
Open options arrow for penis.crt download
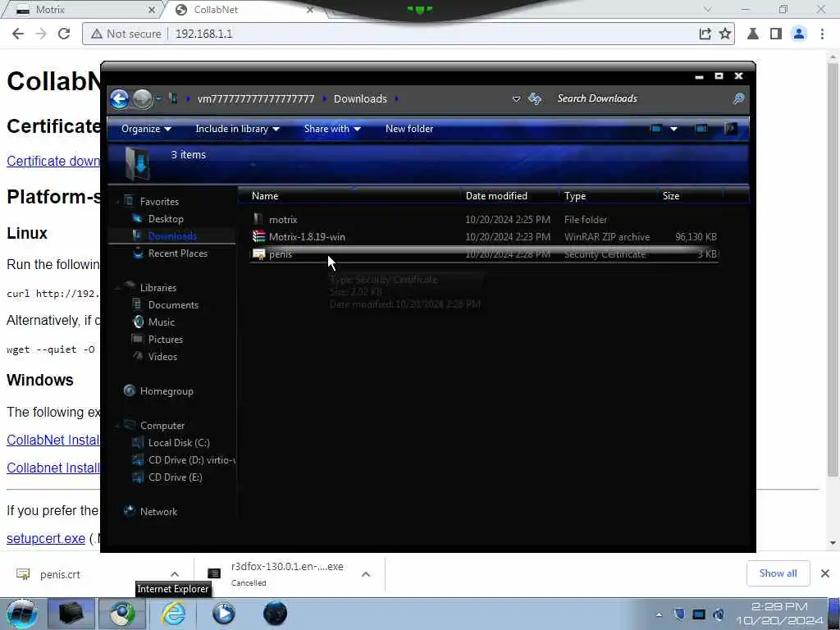175,574
